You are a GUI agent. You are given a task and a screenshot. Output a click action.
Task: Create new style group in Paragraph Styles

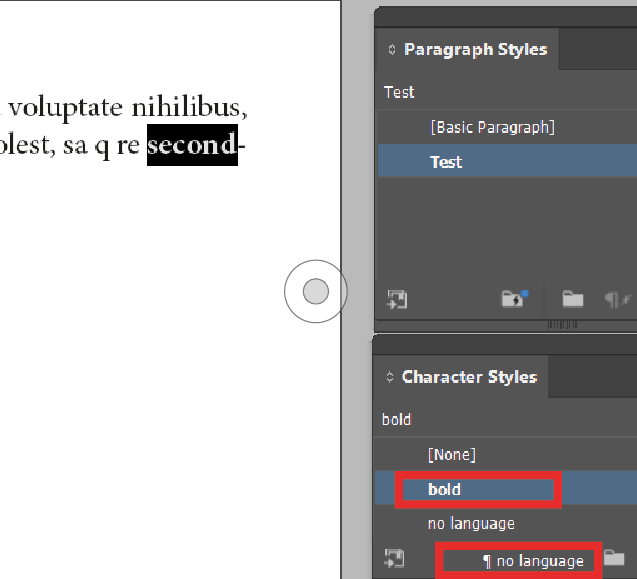(573, 299)
